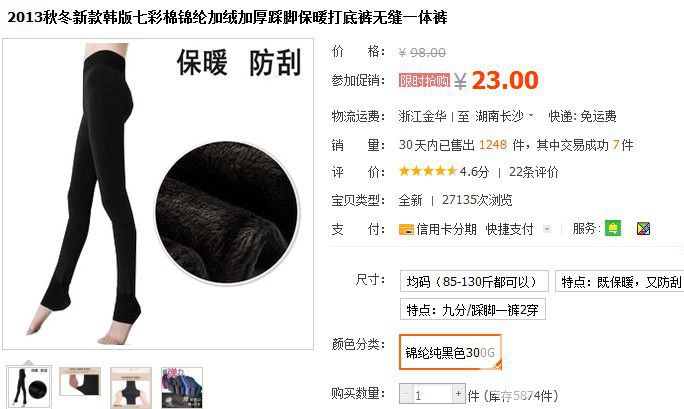Decrease quantity with the minus button

point(405,394)
